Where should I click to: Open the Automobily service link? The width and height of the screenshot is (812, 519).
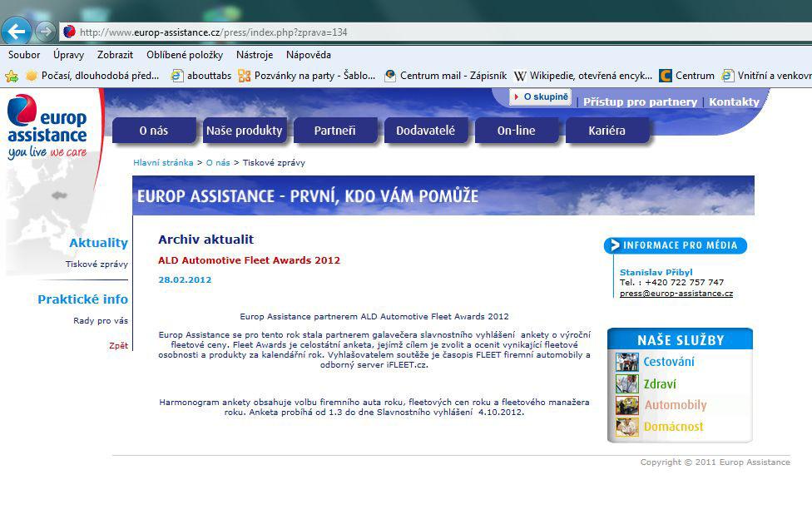(x=676, y=405)
